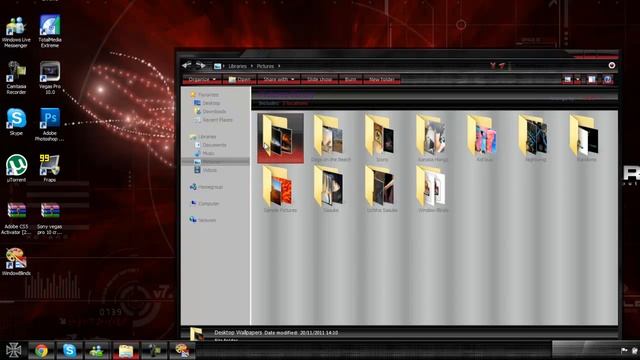Image resolution: width=640 pixels, height=360 pixels.
Task: Expand the breadcrumb arrow before Libraries
Action: coord(224,66)
